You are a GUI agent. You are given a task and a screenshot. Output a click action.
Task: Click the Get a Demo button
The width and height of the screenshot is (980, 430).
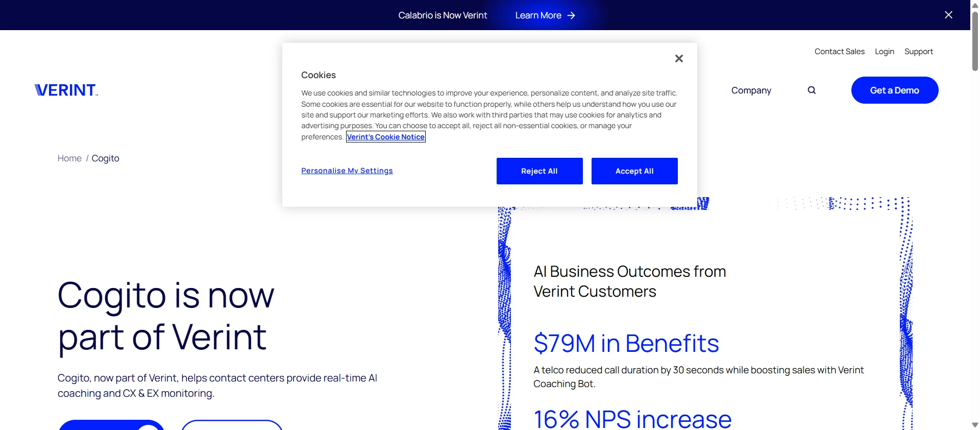click(x=894, y=90)
